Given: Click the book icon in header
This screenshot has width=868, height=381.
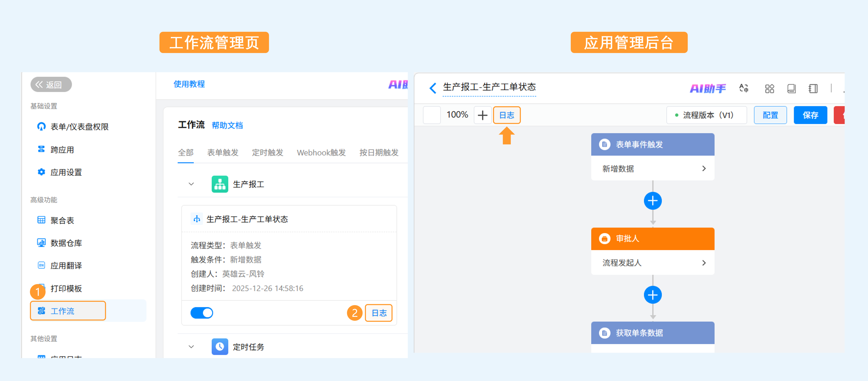Looking at the screenshot, I should click(791, 88).
